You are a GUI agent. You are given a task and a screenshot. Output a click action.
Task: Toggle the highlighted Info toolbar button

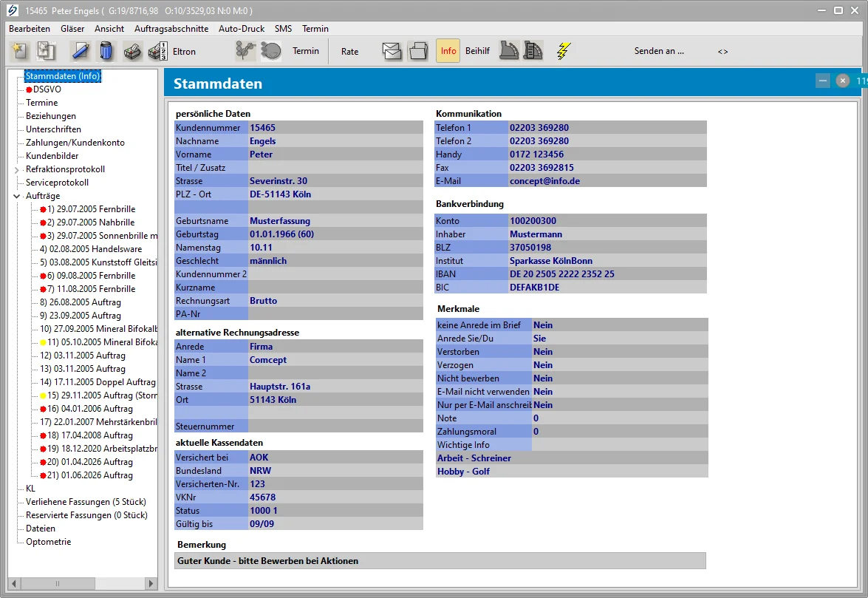[448, 51]
